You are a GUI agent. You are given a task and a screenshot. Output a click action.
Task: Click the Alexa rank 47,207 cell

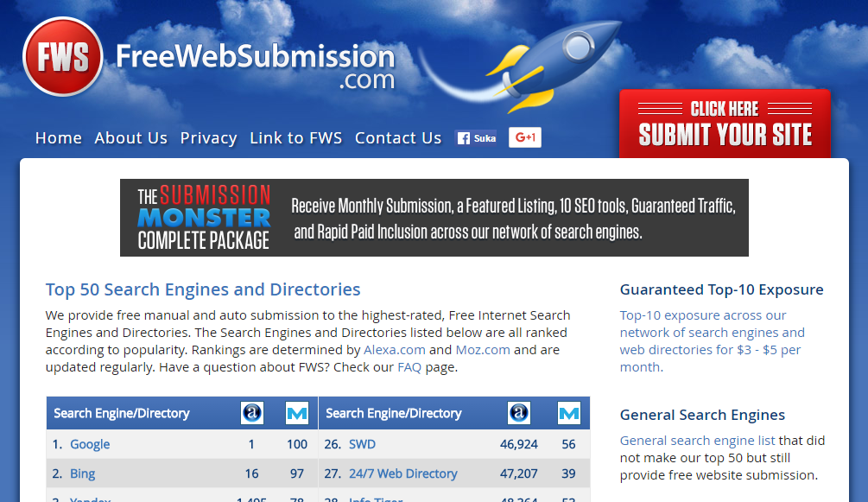(519, 473)
